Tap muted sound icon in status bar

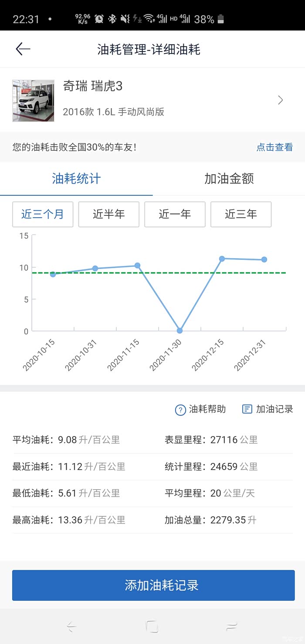[x=125, y=19]
